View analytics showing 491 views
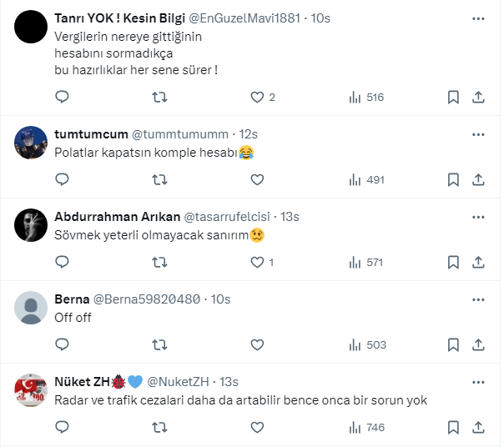 coord(365,179)
